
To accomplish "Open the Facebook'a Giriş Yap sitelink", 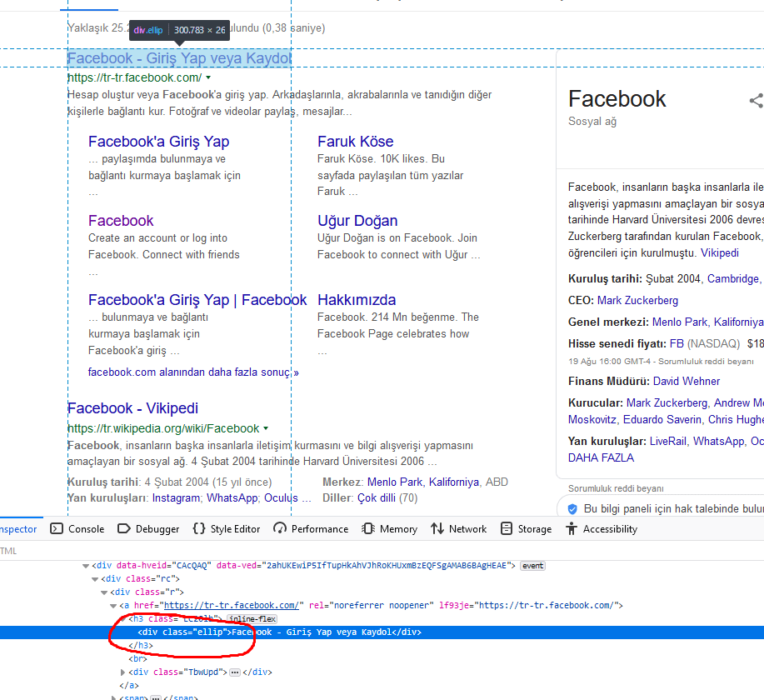I will (x=159, y=142).
